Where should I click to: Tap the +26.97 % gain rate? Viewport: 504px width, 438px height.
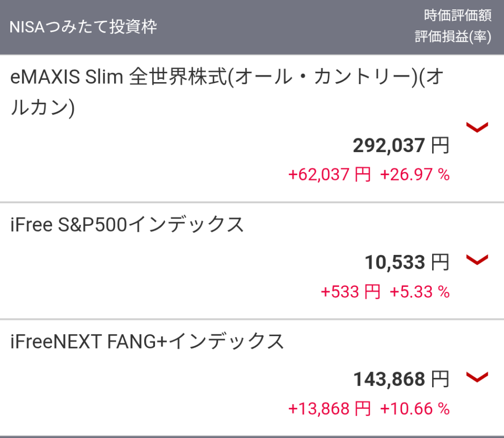point(415,175)
